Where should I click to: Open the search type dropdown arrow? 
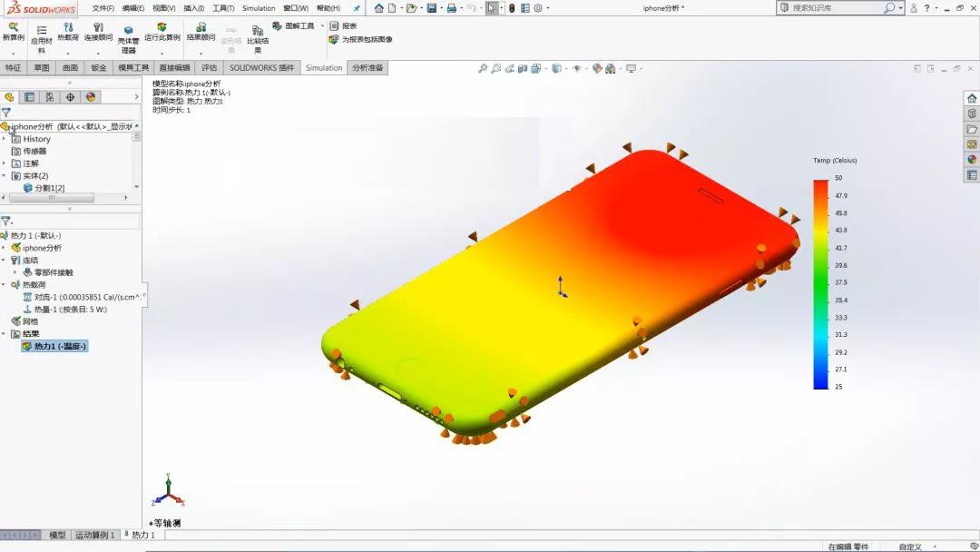click(x=901, y=8)
